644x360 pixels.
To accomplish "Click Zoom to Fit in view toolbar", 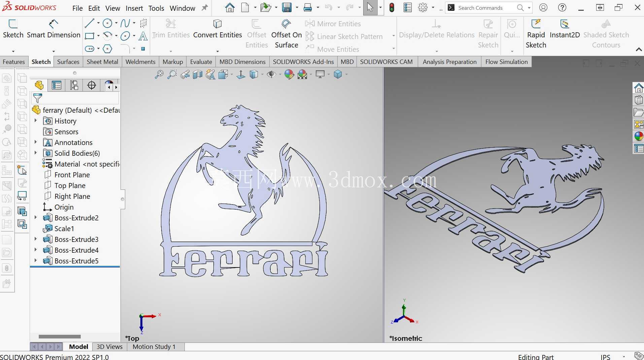I will (x=159, y=74).
